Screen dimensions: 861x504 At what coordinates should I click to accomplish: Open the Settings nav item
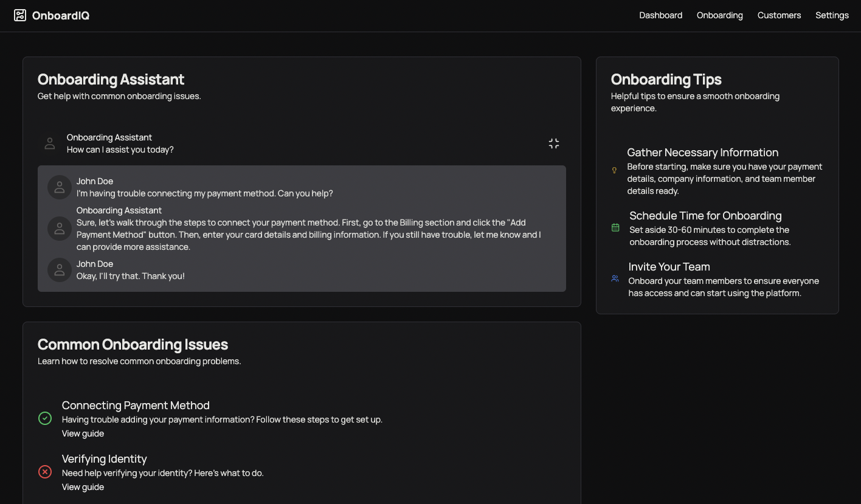click(832, 15)
